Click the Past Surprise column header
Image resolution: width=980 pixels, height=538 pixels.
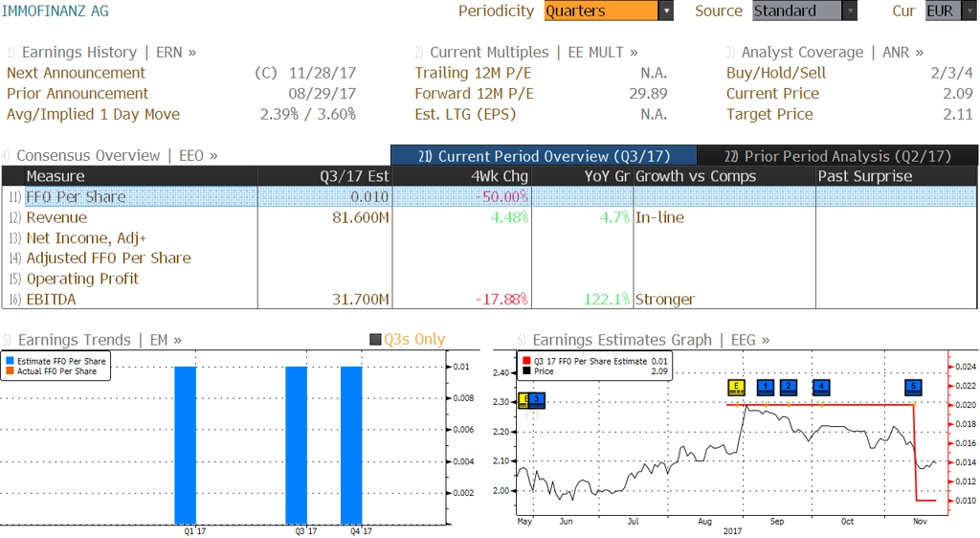(x=896, y=176)
